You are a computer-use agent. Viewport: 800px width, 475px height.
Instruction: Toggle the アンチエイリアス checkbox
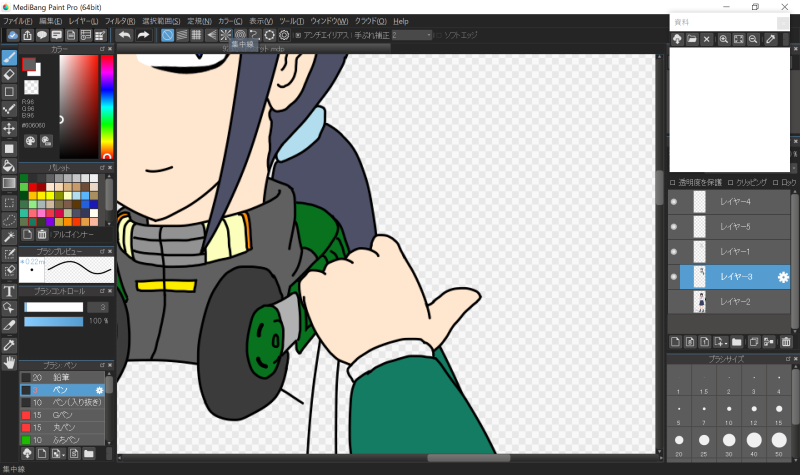pos(296,35)
